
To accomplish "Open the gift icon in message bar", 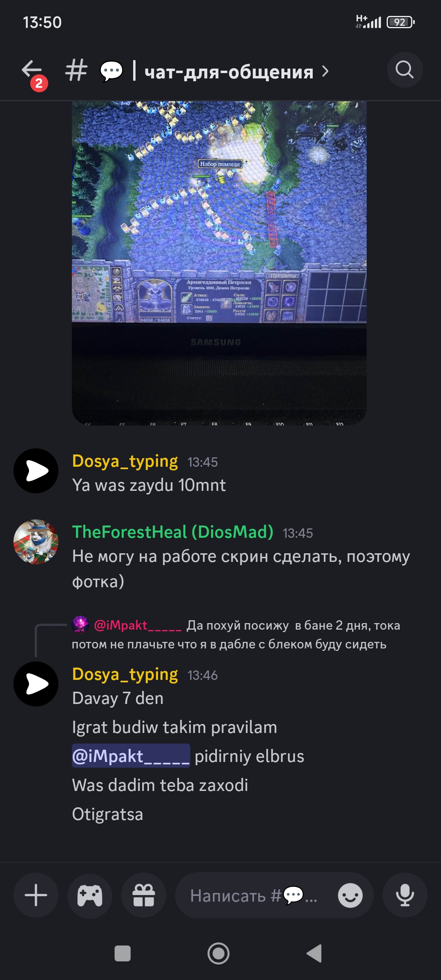I will [x=144, y=895].
